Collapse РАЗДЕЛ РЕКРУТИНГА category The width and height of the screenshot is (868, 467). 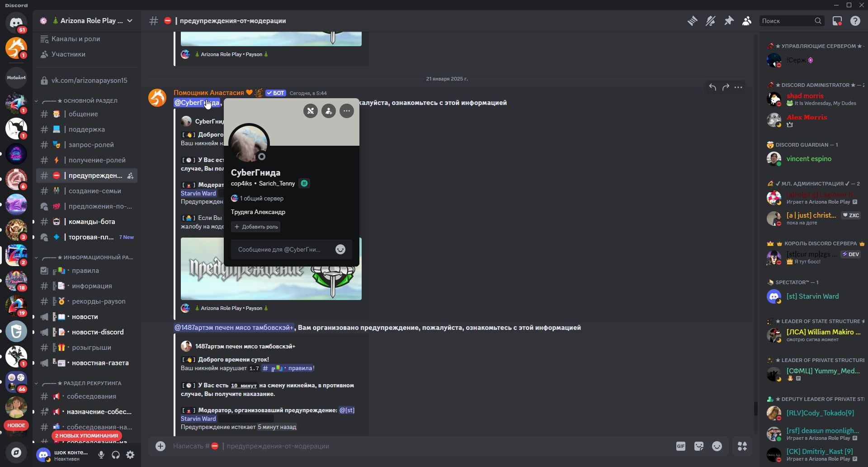[78, 383]
